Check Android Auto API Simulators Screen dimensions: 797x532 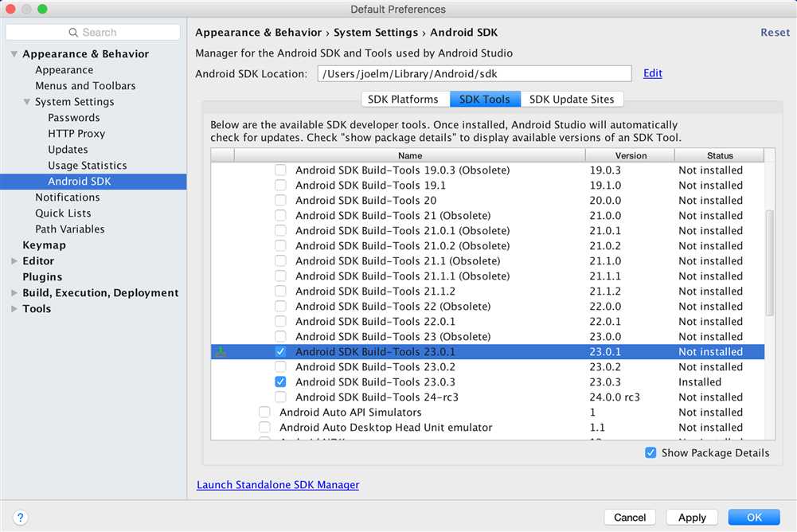tap(264, 412)
